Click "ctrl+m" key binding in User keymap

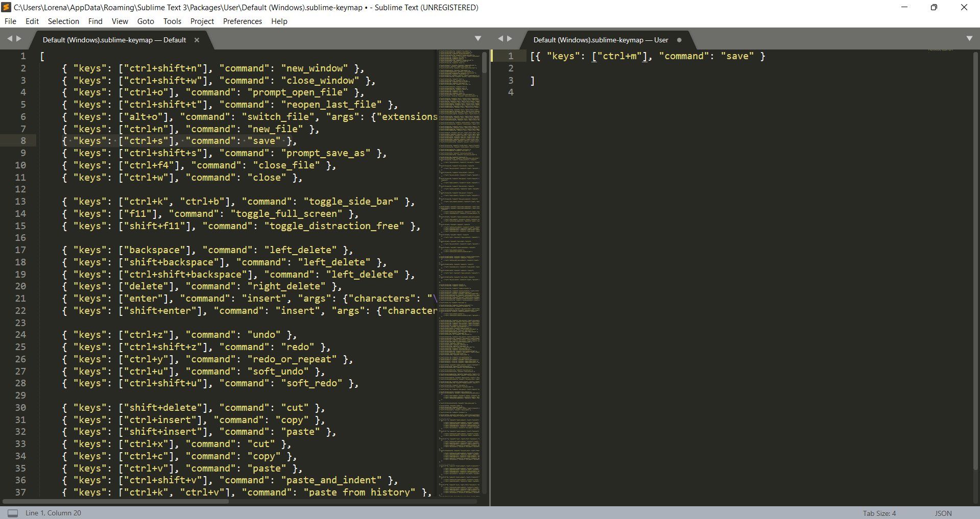[x=619, y=56]
